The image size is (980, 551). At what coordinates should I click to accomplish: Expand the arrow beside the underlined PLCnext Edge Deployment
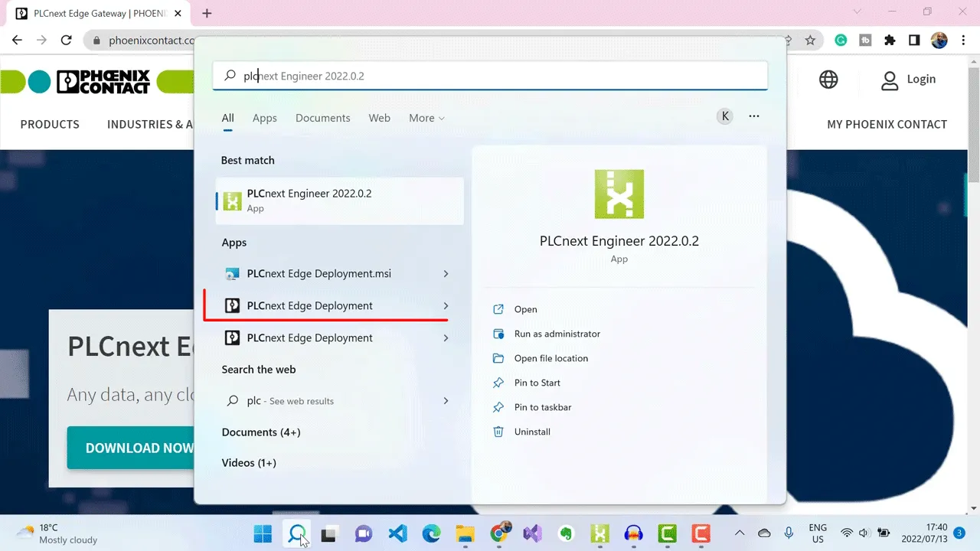tap(446, 305)
